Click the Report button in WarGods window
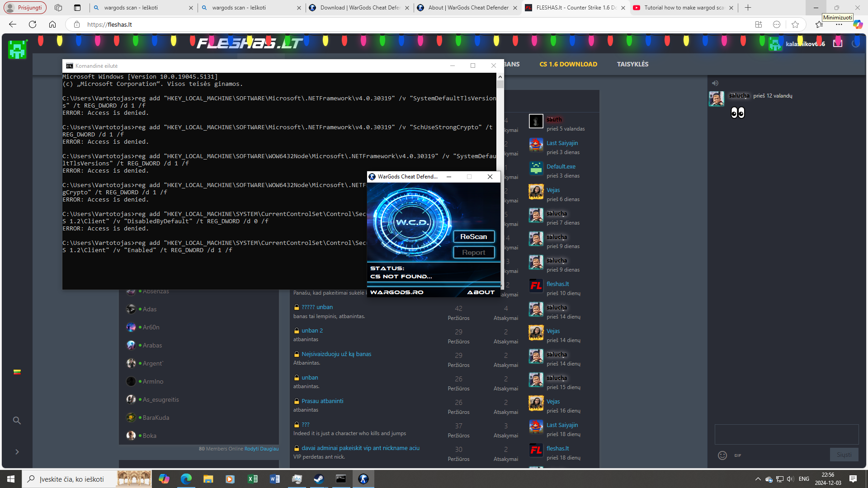 click(474, 253)
